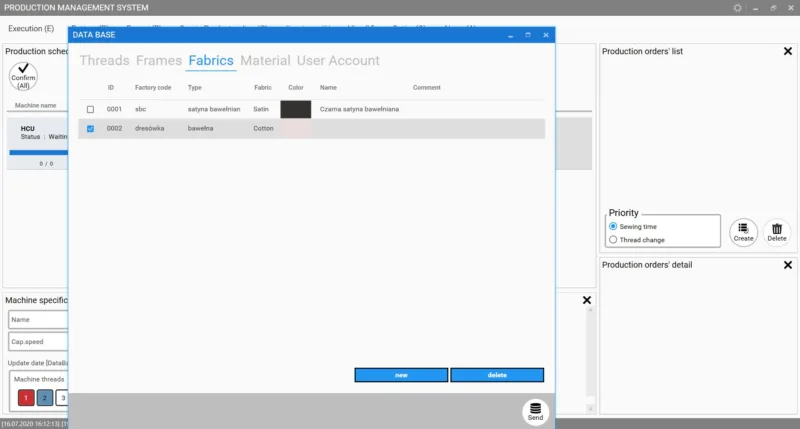
Task: Click the color cell of fabric 0002
Action: [295, 129]
